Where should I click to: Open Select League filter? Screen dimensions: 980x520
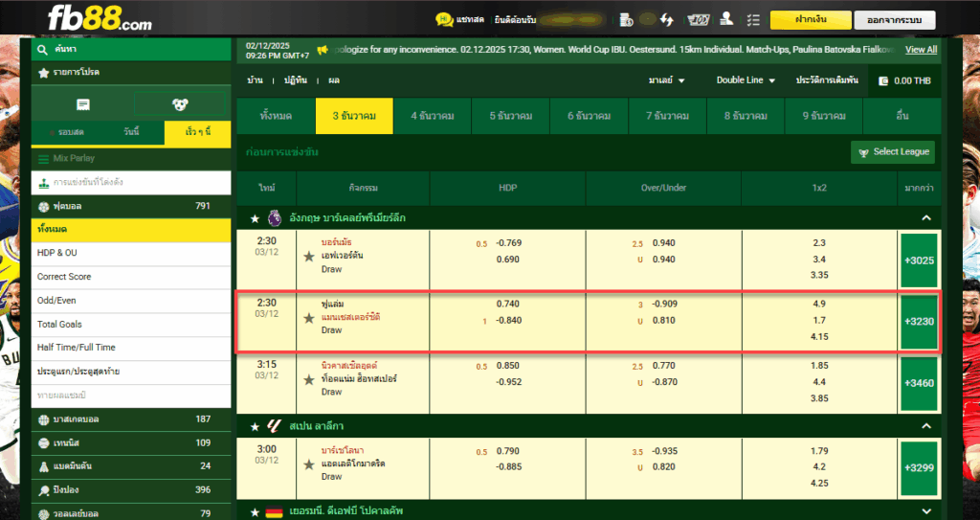pos(893,152)
